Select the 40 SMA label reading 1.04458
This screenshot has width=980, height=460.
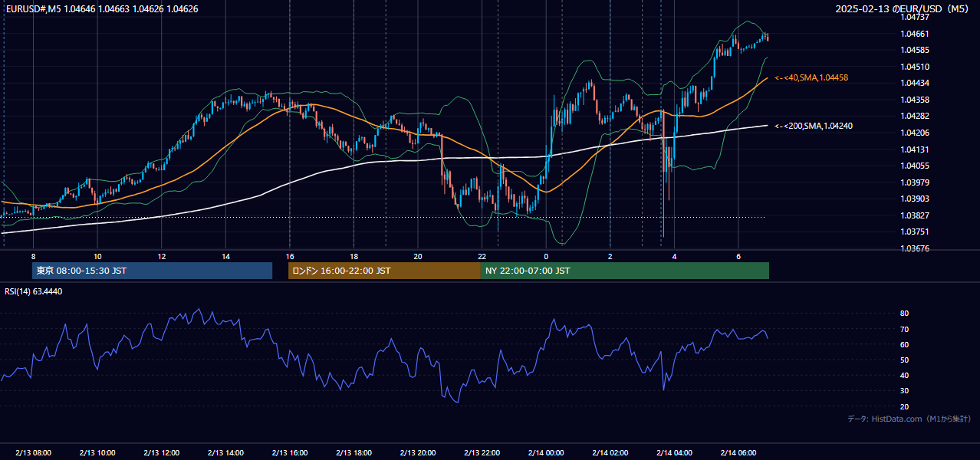click(x=811, y=77)
